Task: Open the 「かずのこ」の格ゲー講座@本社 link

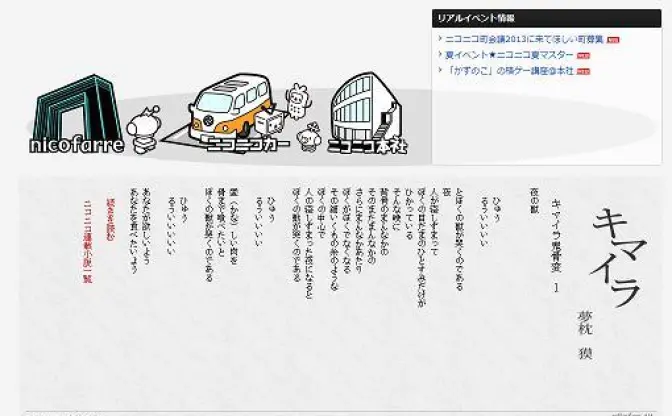Action: tap(509, 71)
